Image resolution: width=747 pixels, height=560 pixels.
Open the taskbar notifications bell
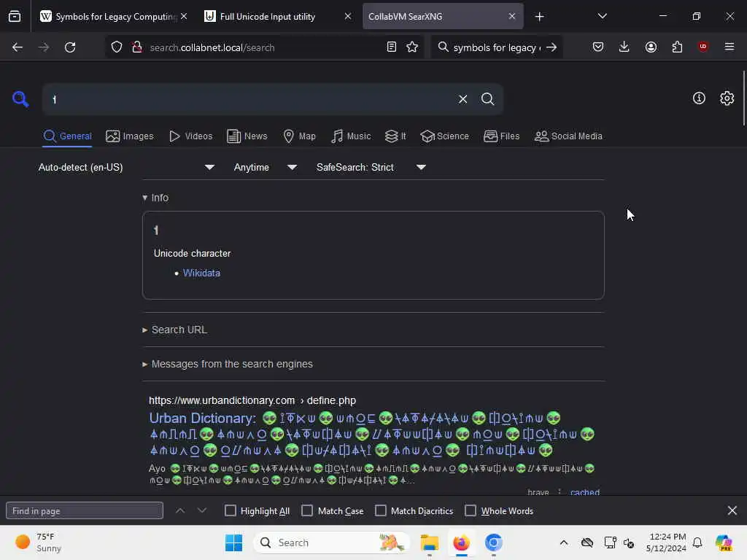[x=697, y=542]
